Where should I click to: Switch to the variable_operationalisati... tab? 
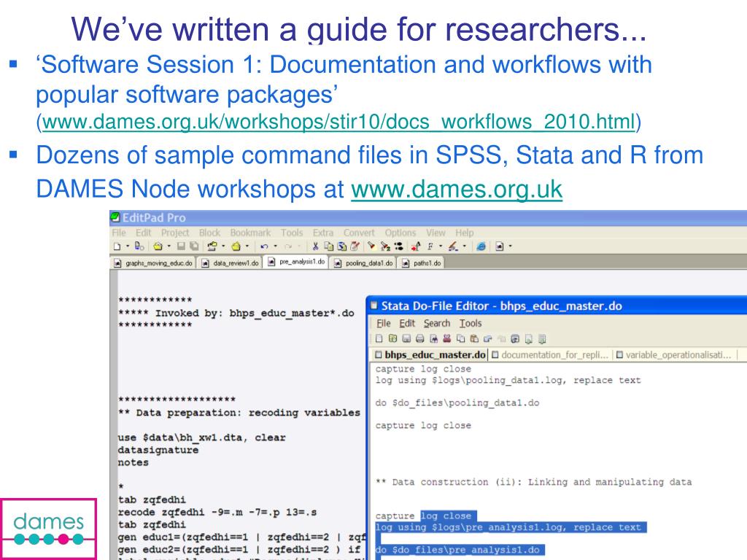(x=673, y=355)
